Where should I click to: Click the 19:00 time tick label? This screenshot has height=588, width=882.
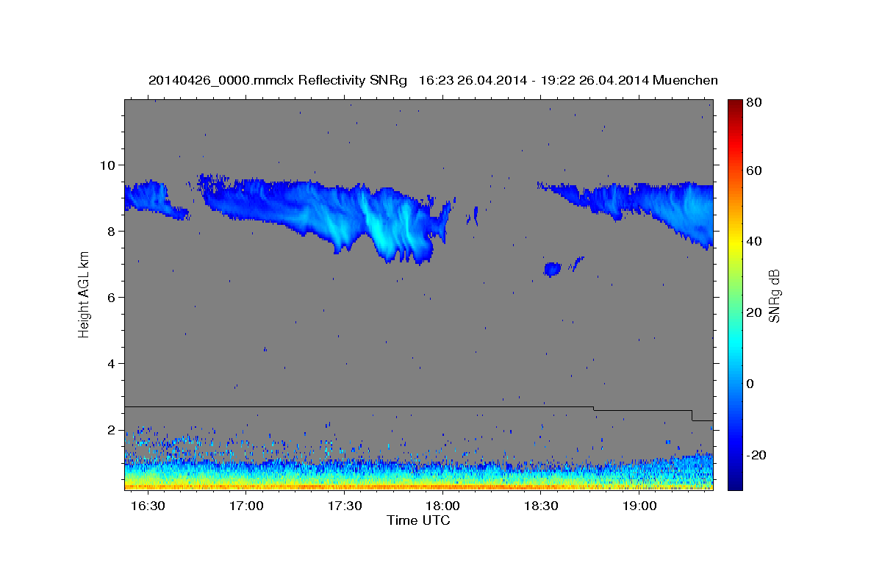click(639, 506)
